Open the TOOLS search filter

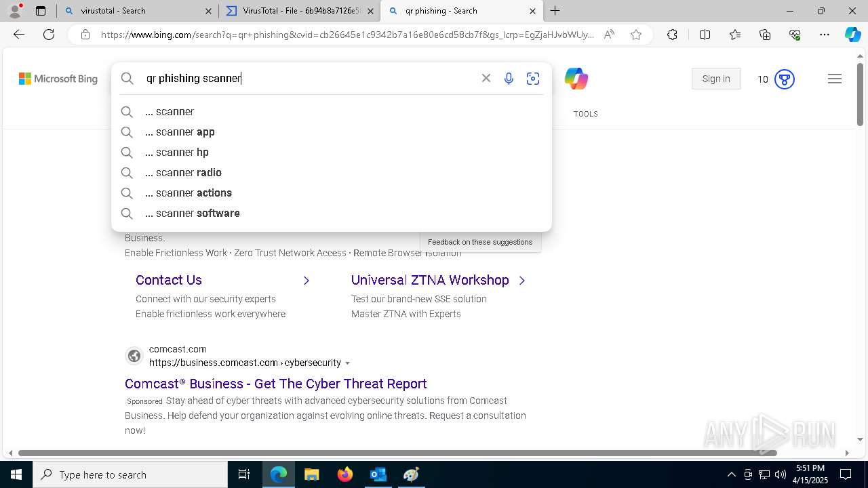pyautogui.click(x=586, y=114)
